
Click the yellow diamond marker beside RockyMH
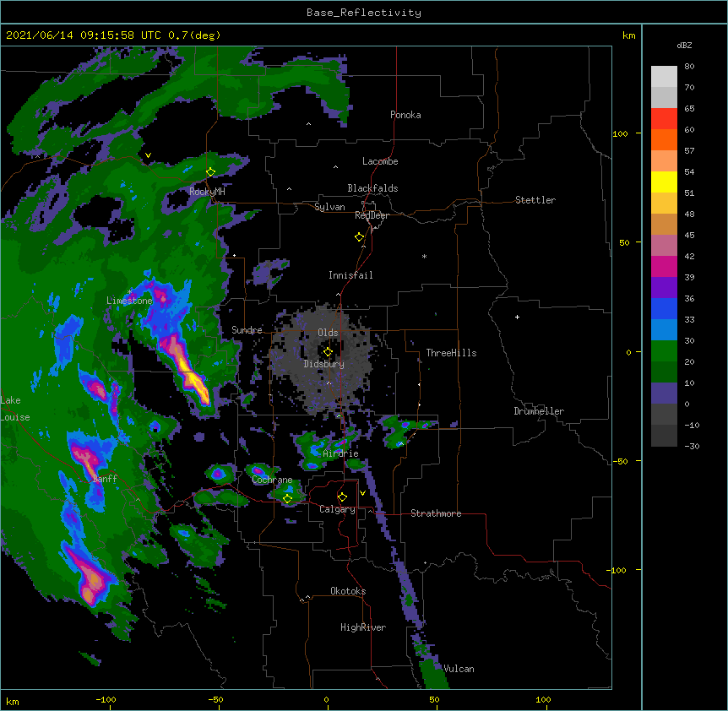[x=211, y=172]
